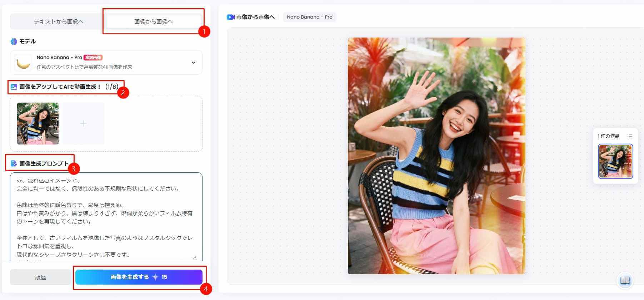Viewport: 644px width, 300px height.
Task: Open the book guide icon at bottom right
Action: click(x=625, y=281)
